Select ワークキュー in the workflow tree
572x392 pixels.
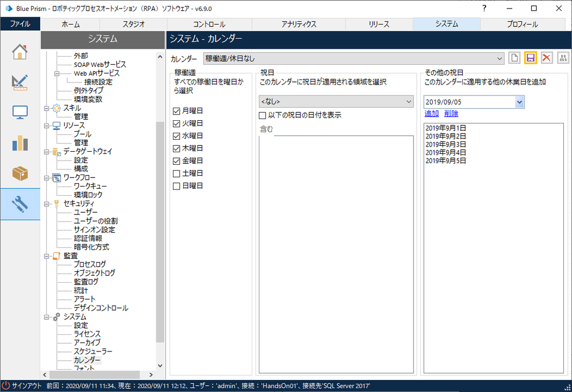[90, 187]
